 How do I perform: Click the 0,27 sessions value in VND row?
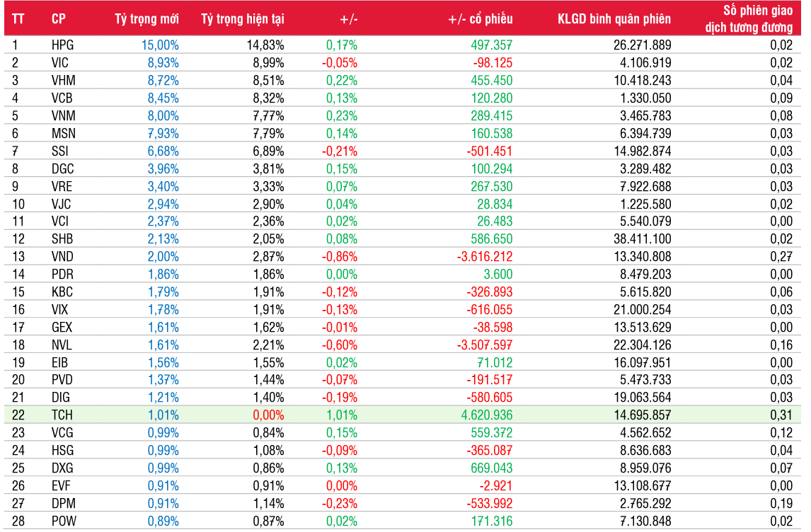point(781,256)
